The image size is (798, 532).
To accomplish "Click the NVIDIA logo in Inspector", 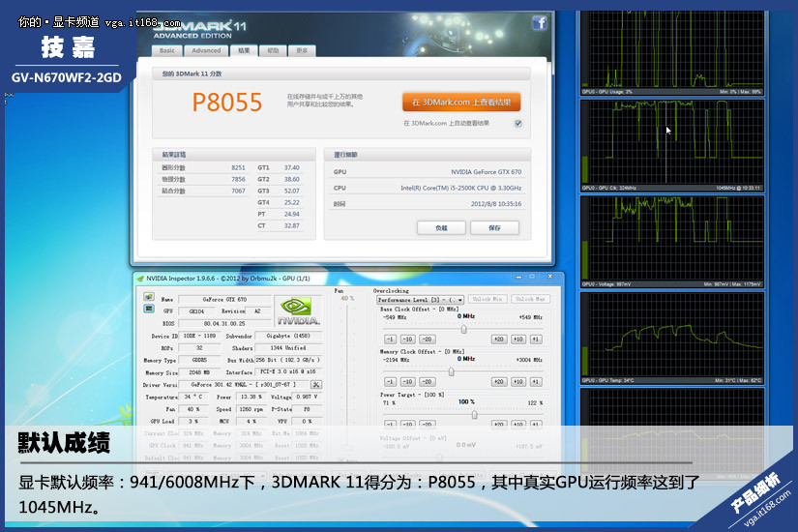I will (298, 310).
